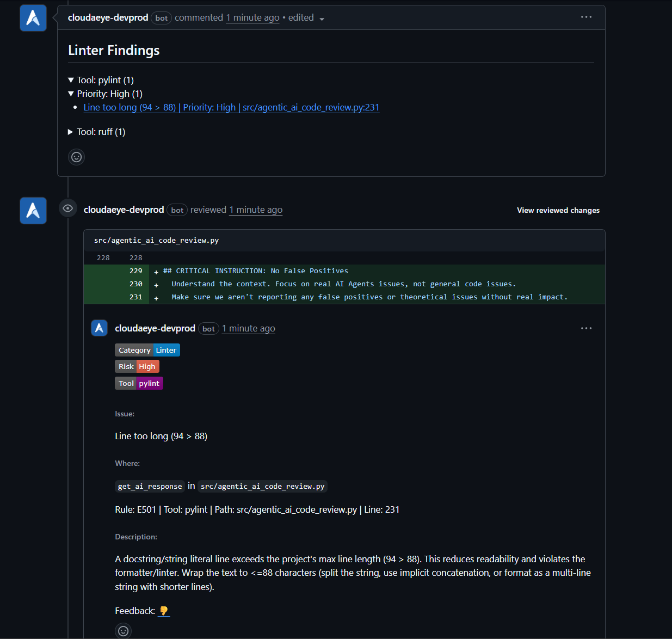Click the cloudaeye-devprod avatar beside the review event
672x639 pixels.
pyautogui.click(x=33, y=210)
